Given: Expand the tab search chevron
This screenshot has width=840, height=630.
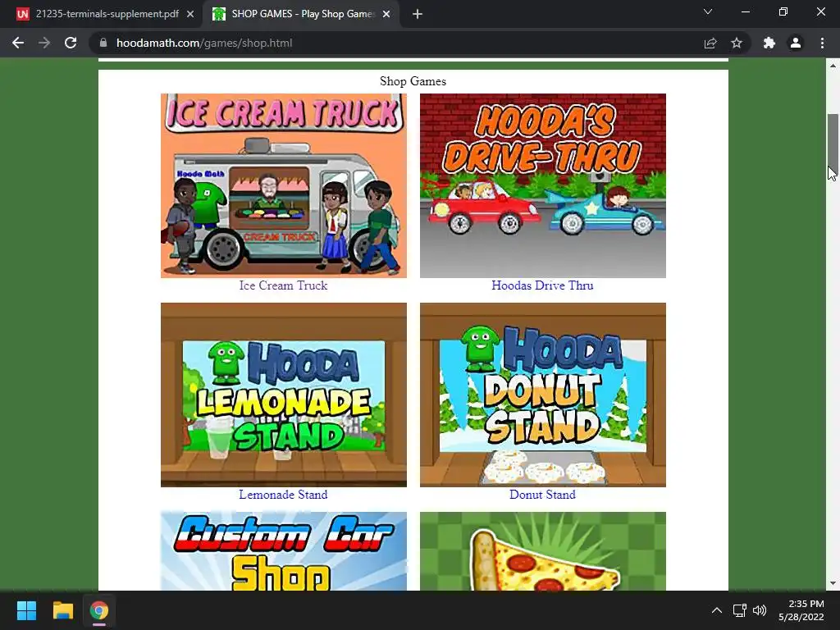Looking at the screenshot, I should 708,11.
